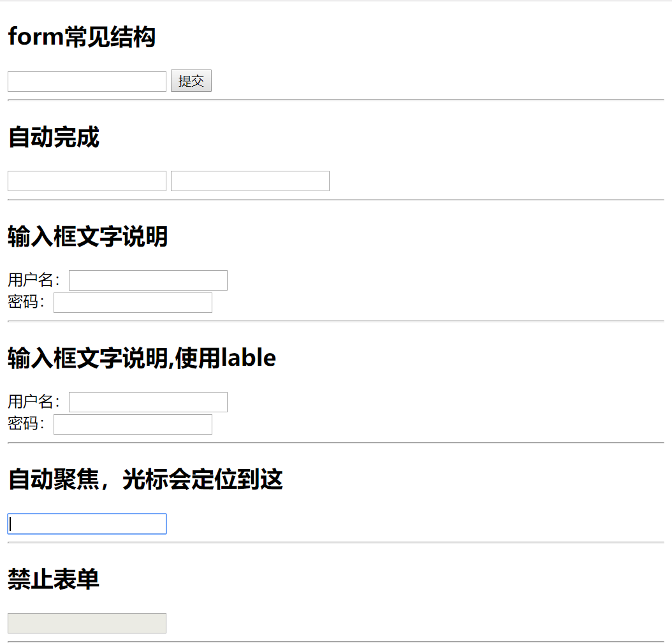Select the second input under 自动完成

pyautogui.click(x=250, y=181)
